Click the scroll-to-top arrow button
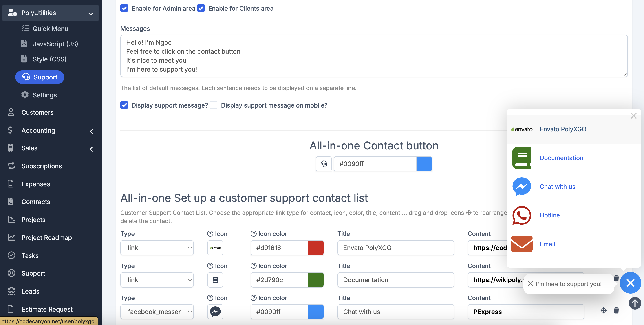This screenshot has height=325, width=644. coord(635,303)
